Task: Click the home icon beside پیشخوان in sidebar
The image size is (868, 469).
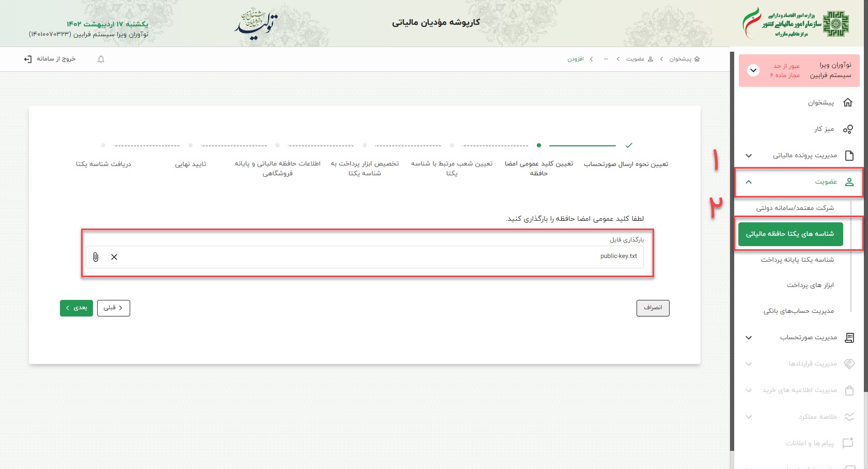Action: [x=848, y=102]
